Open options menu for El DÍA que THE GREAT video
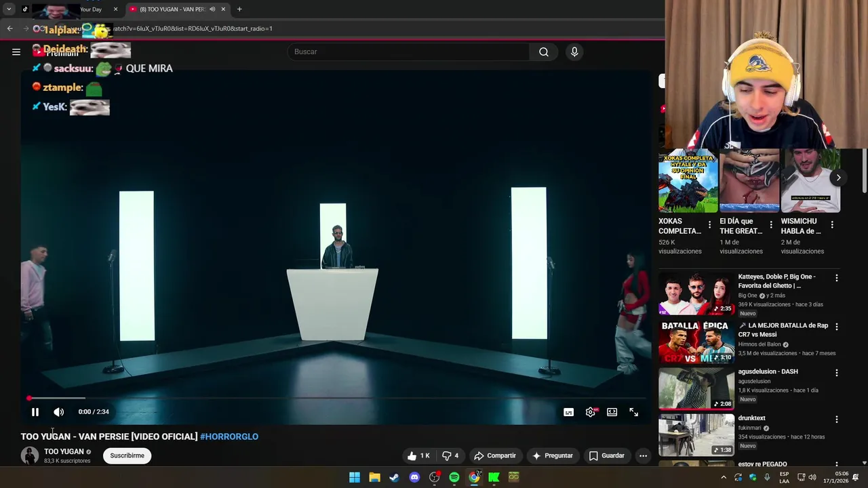This screenshot has width=868, height=488. coord(771,224)
